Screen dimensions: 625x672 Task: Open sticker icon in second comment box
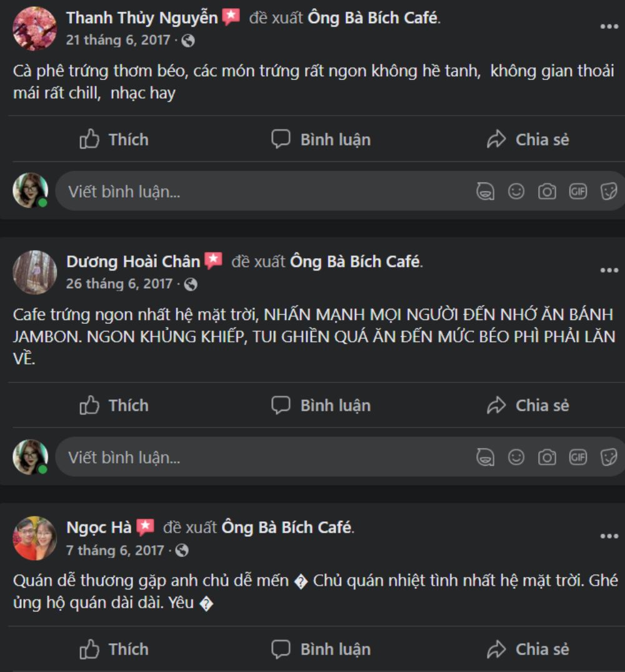tap(609, 458)
